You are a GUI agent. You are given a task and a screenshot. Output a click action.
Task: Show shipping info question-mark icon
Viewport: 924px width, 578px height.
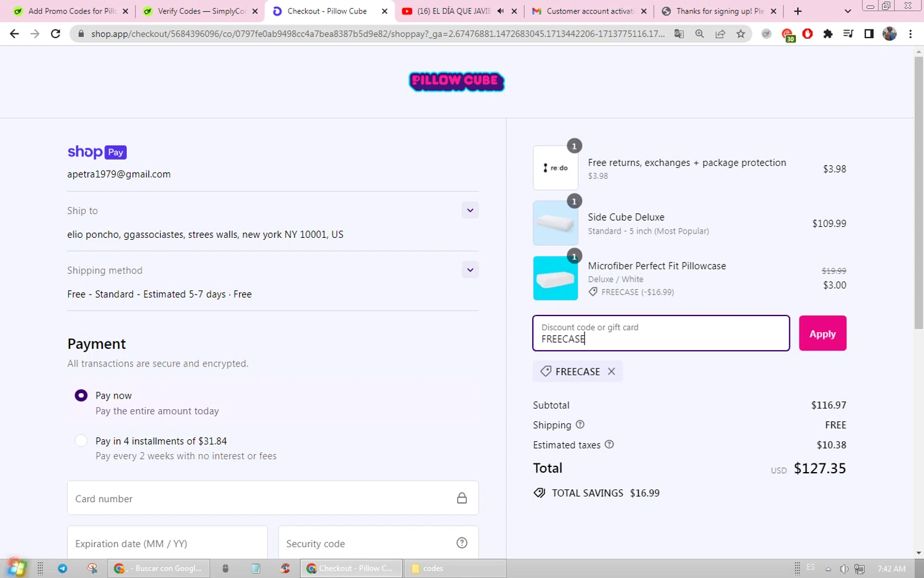[x=580, y=425]
